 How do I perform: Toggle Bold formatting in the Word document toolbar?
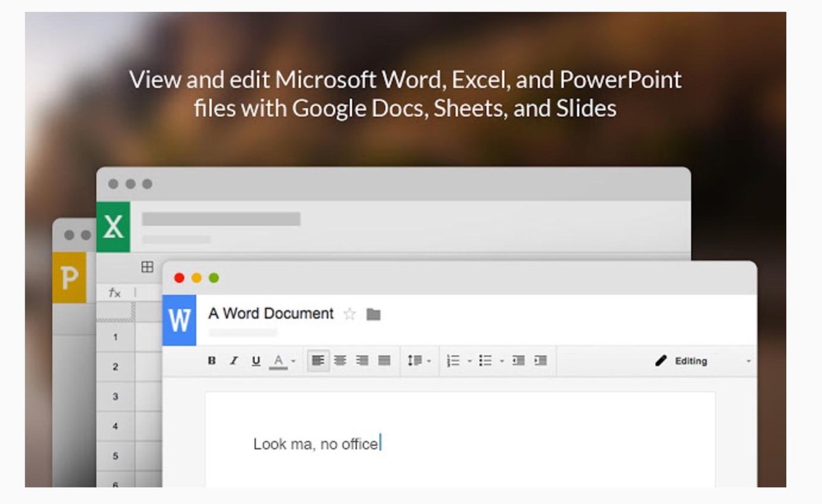212,361
